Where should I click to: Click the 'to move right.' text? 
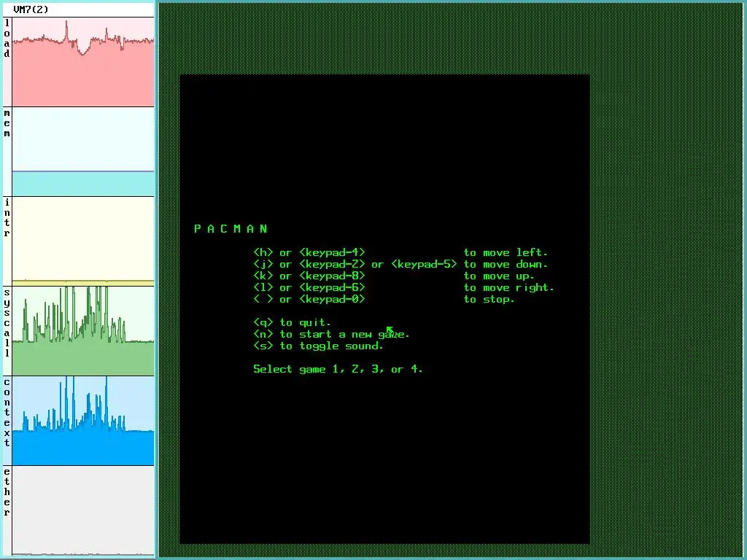click(x=508, y=287)
